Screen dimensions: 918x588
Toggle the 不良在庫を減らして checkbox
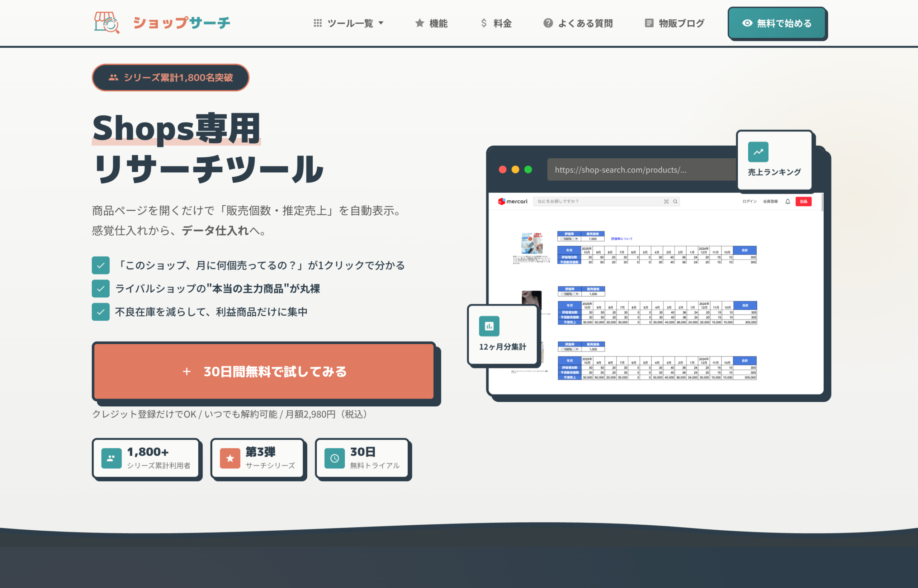(100, 312)
